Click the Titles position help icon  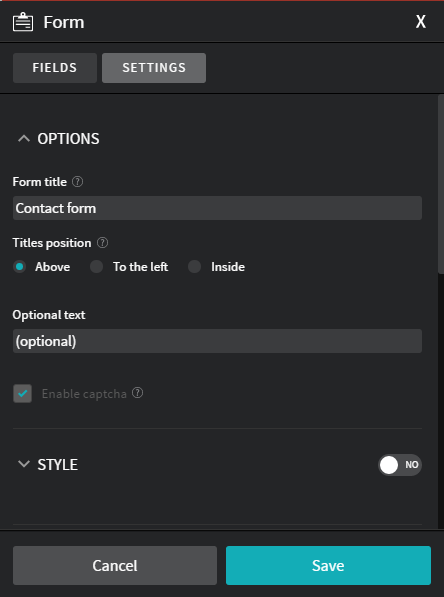click(102, 243)
